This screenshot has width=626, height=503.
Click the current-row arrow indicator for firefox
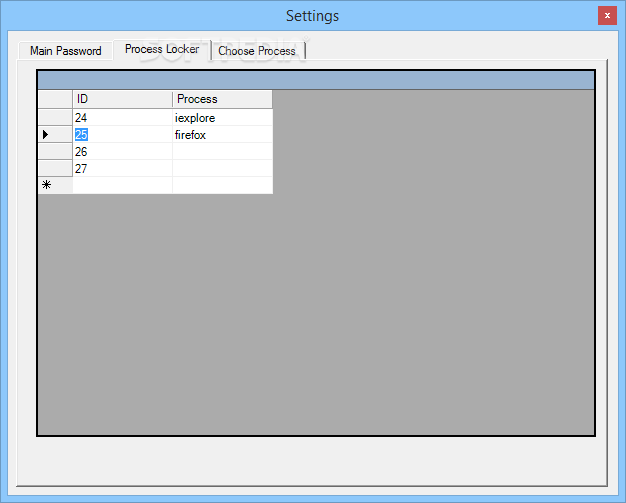pyautogui.click(x=55, y=135)
